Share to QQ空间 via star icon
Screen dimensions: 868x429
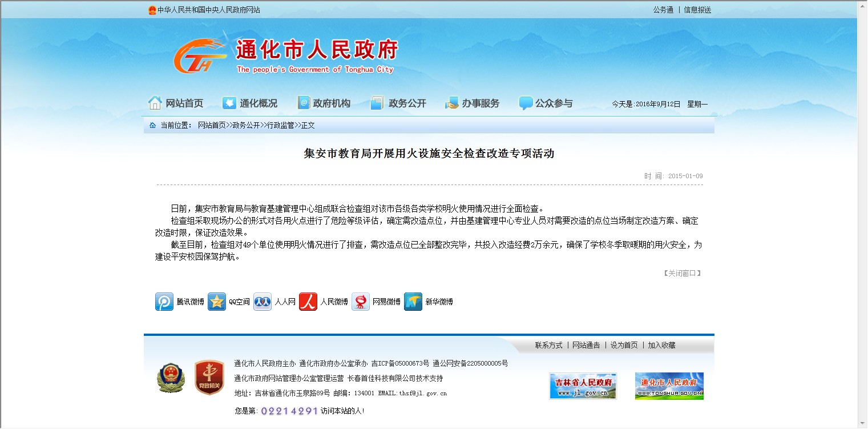coord(217,302)
